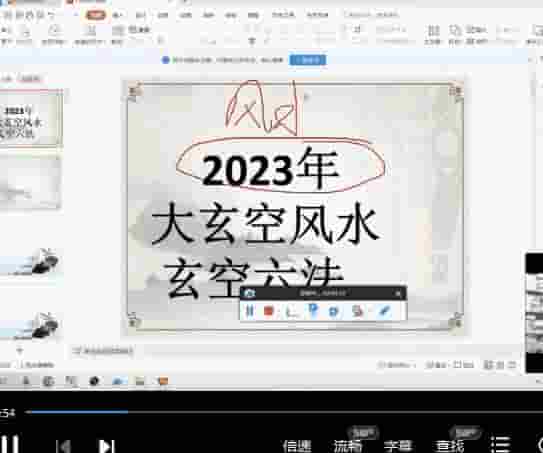Viewport: 543px width, 453px height.
Task: Pause the video player playback
Action: pyautogui.click(x=10, y=444)
